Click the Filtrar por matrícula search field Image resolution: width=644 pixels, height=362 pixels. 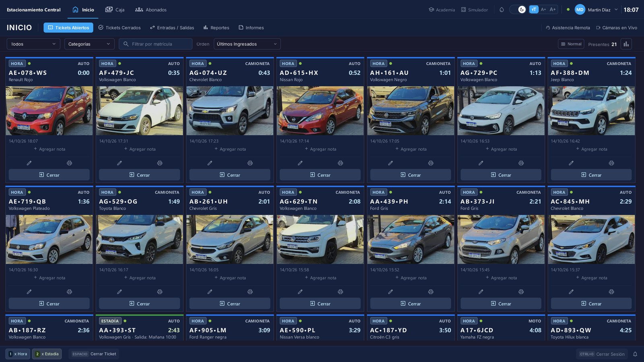(155, 44)
